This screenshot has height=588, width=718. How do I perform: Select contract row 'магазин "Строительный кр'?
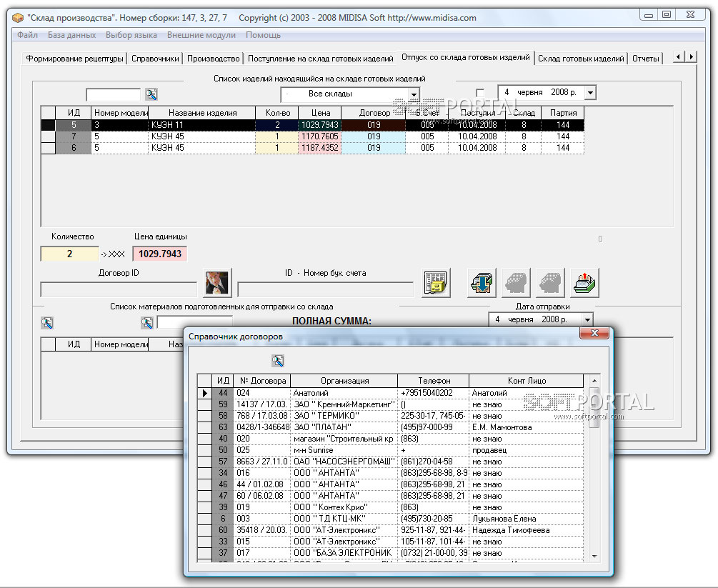pos(391,439)
